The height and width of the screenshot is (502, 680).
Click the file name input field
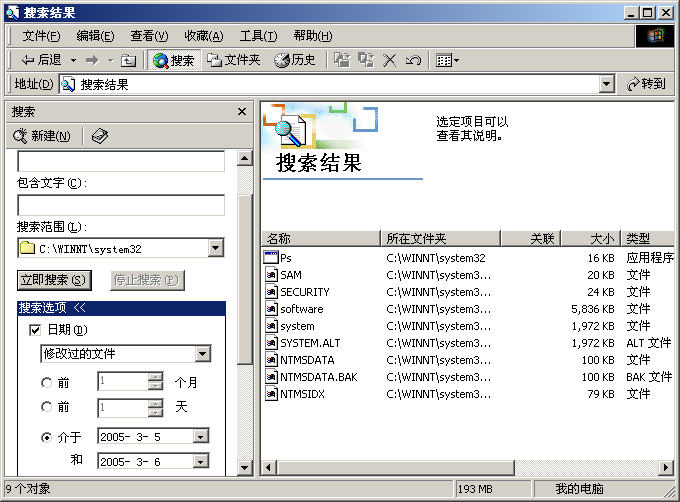click(121, 161)
